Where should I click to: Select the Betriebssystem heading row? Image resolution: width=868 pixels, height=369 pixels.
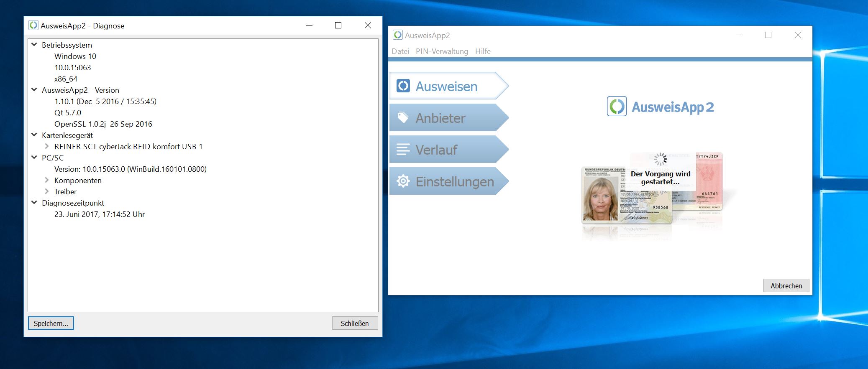pyautogui.click(x=67, y=45)
